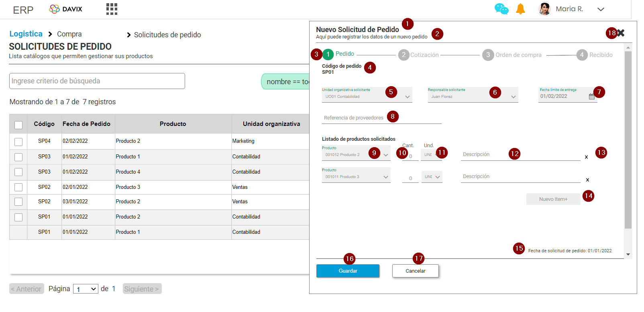Remove the Producto 3 row with x icon
Image resolution: width=644 pixels, height=312 pixels.
click(587, 180)
